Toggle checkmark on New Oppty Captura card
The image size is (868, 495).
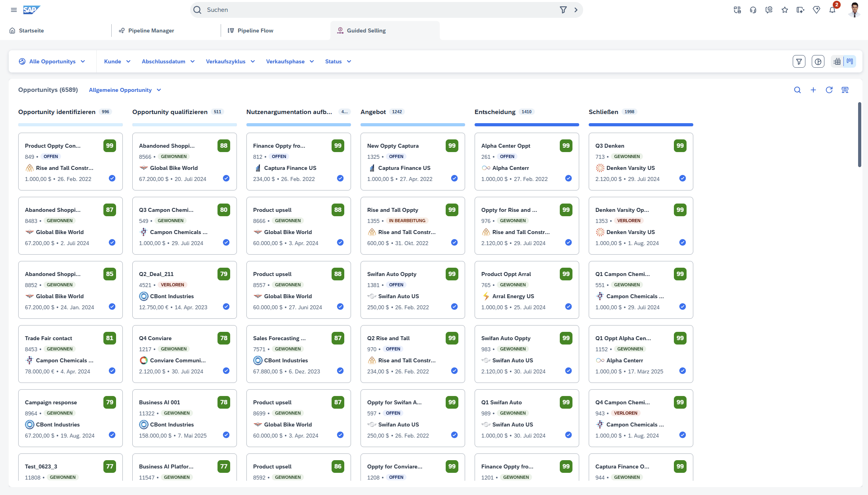(x=454, y=178)
